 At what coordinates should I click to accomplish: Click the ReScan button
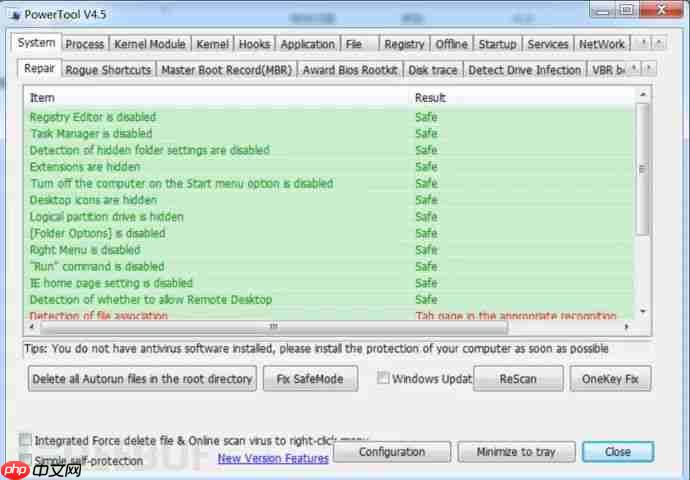[x=518, y=379]
